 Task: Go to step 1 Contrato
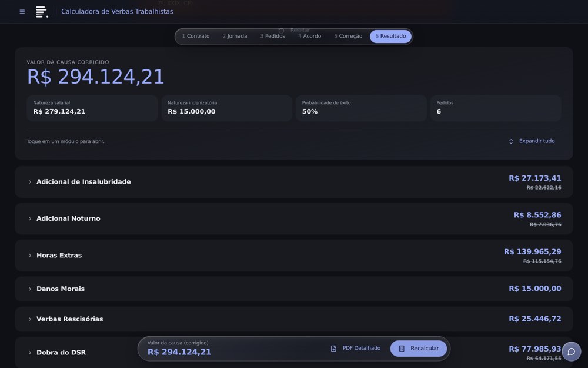tap(196, 36)
